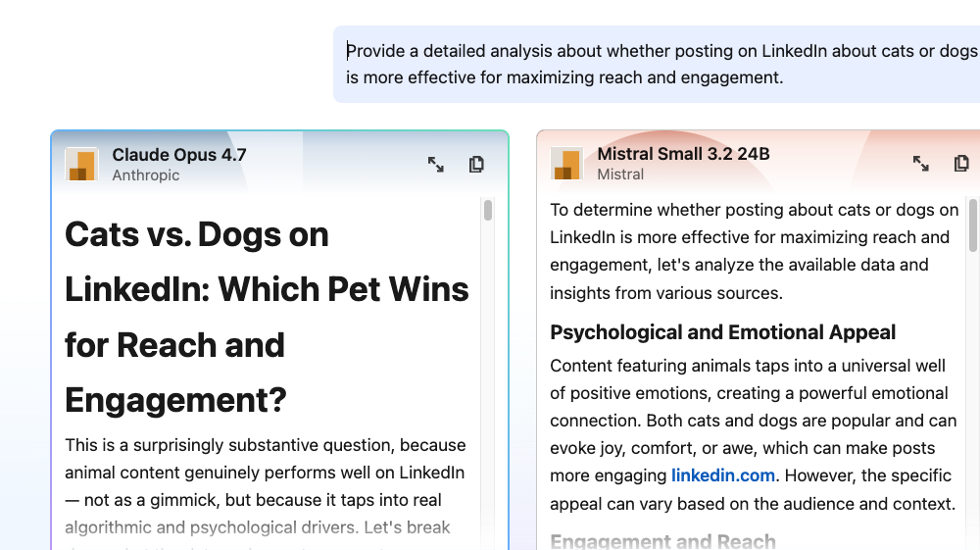Expand the Claude Opus 4.7 response panel

coord(436,165)
